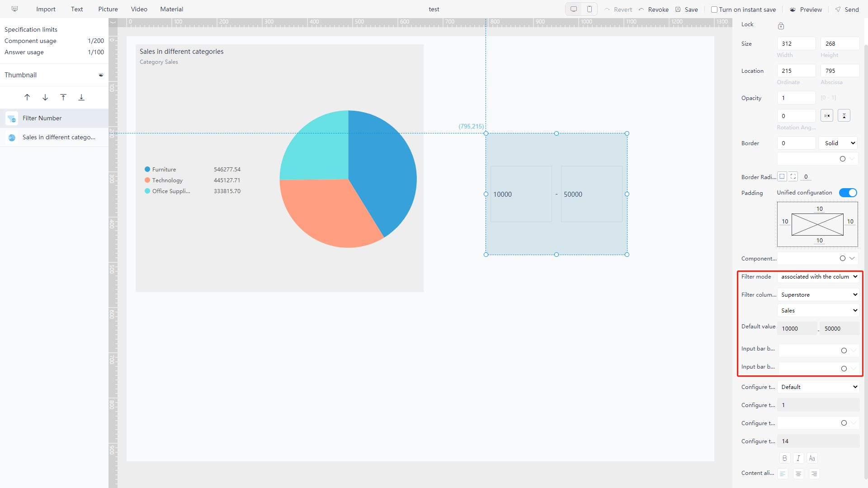Click the Lock padlock icon
This screenshot has width=868, height=488.
click(781, 26)
